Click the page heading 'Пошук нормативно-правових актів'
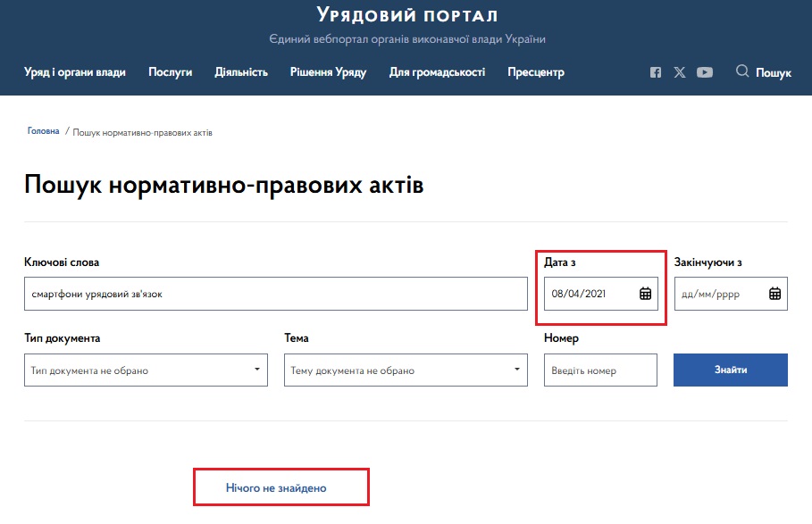This screenshot has height=524, width=812. tap(223, 185)
